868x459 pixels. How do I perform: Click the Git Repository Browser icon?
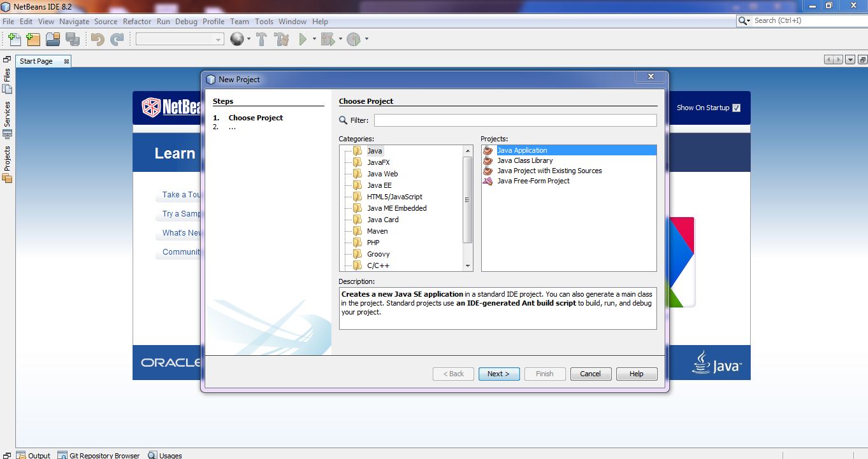[62, 455]
